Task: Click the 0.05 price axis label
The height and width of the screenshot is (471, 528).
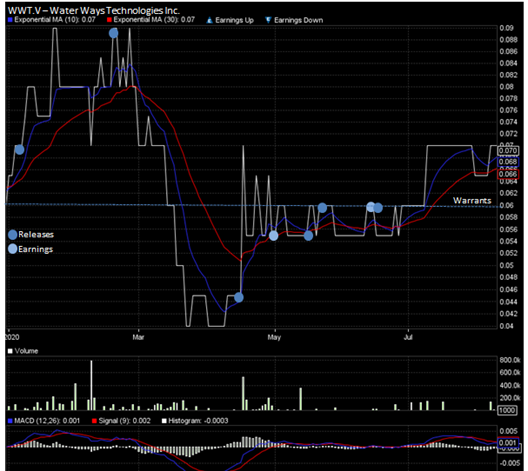Action: [x=506, y=266]
